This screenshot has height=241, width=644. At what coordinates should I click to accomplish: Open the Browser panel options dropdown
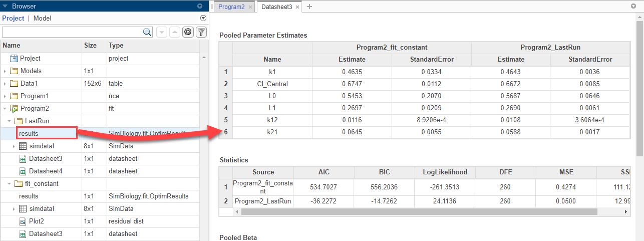[200, 7]
